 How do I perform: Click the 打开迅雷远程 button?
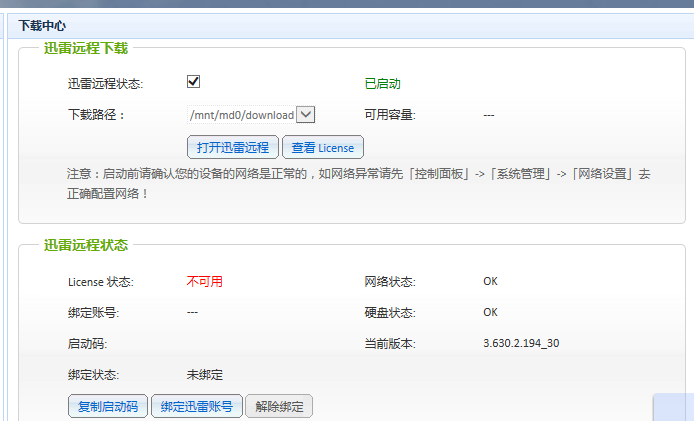tap(233, 147)
